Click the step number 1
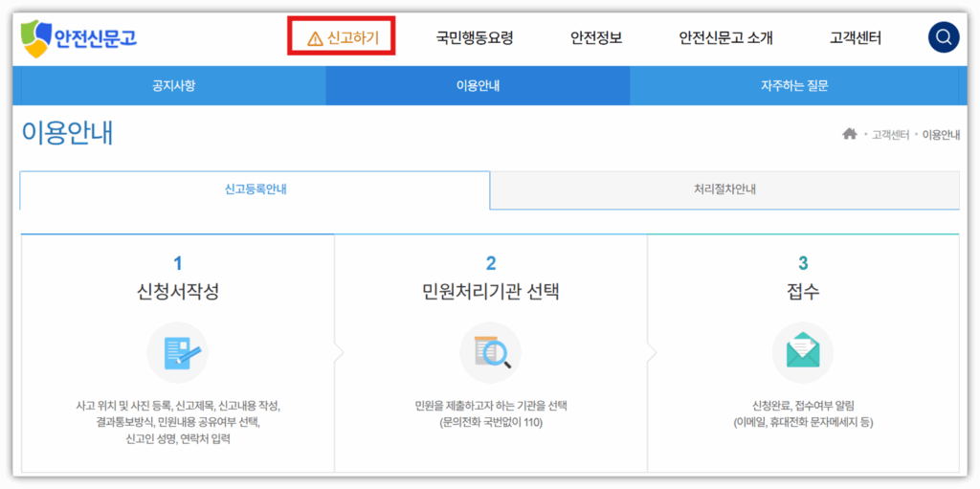980x489 pixels. [177, 263]
